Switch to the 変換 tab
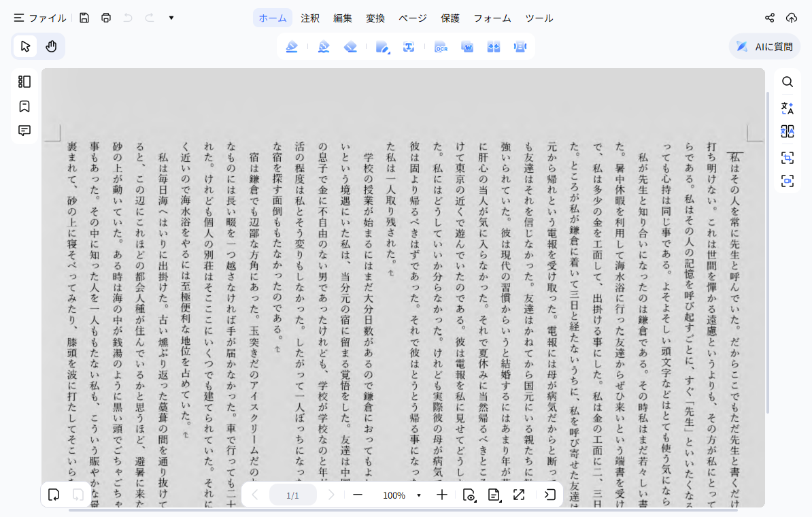The width and height of the screenshot is (812, 517). coord(375,18)
